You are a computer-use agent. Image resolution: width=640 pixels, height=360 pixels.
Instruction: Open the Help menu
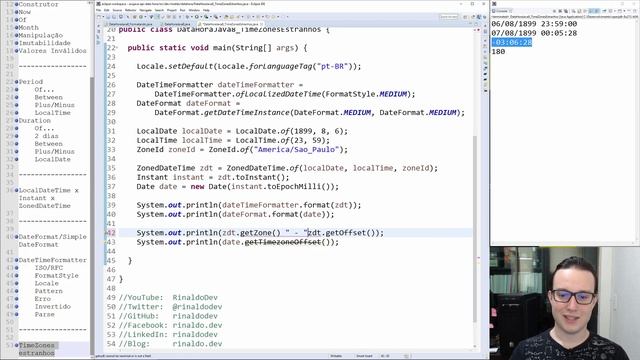(x=207, y=10)
